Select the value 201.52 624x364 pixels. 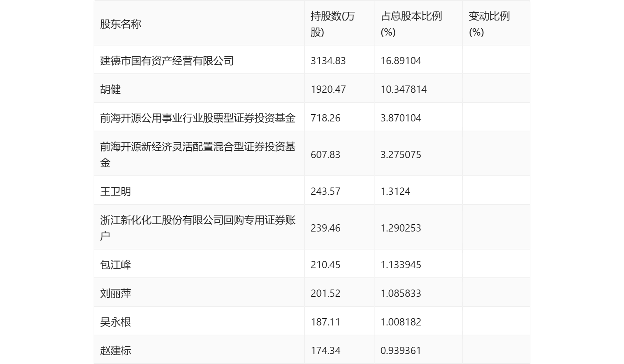[326, 293]
